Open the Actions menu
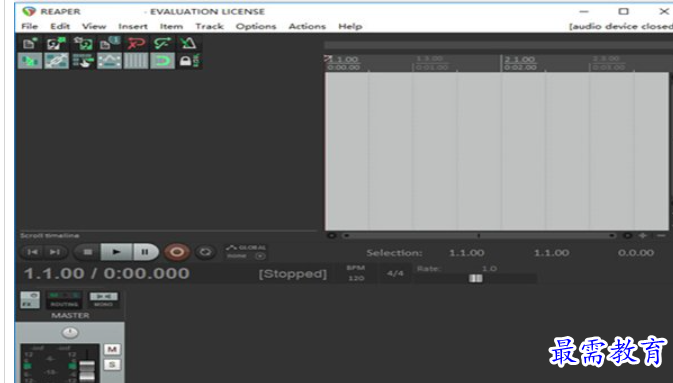673x383 pixels. [x=307, y=26]
